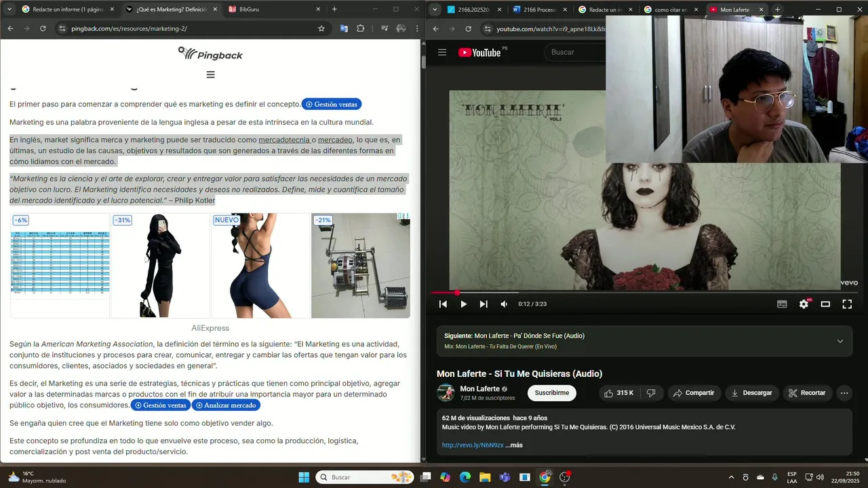
Task: Select the ¿Qué es Marketing? tab
Action: click(172, 9)
